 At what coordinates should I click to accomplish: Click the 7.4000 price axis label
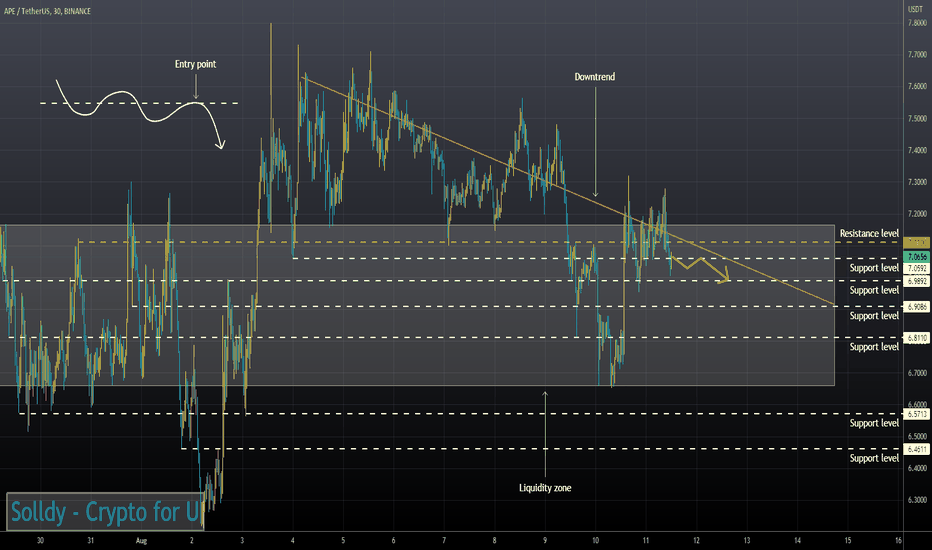tap(917, 150)
